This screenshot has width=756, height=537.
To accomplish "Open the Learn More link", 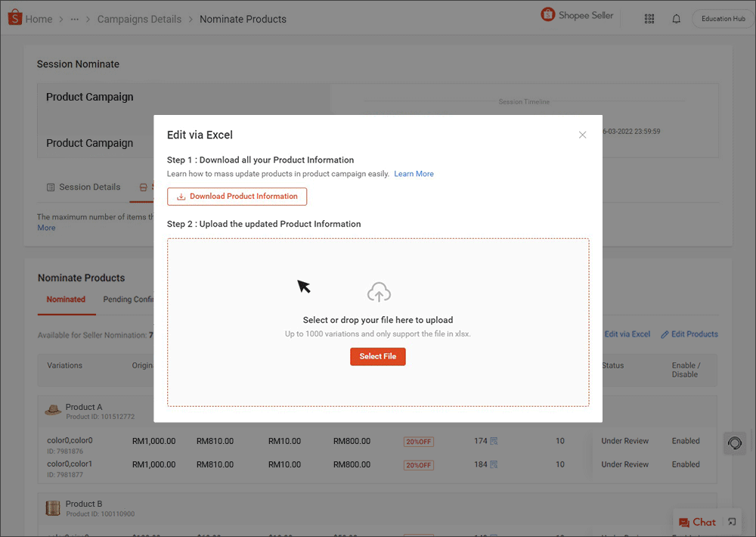I will 414,173.
